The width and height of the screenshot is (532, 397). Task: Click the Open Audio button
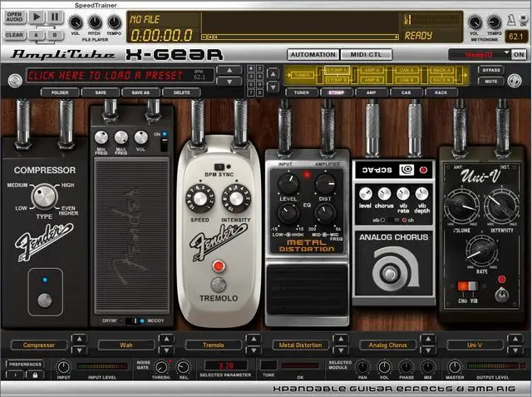pos(15,17)
